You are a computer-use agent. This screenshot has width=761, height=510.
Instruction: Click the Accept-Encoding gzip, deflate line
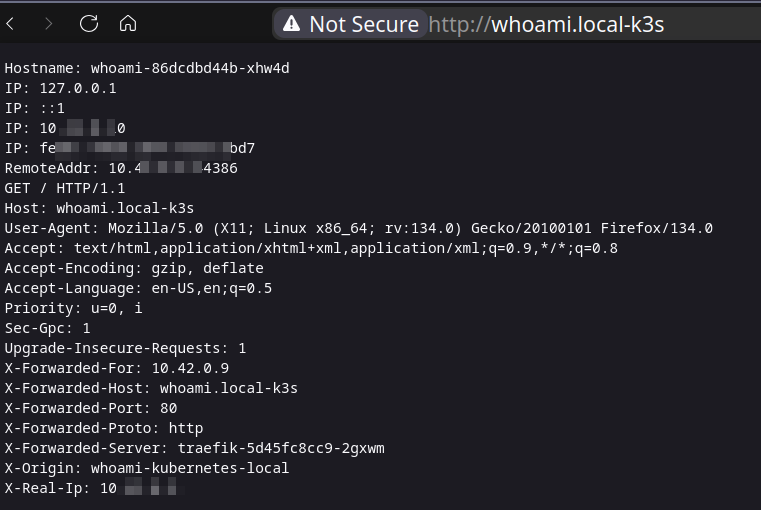[x=134, y=268]
